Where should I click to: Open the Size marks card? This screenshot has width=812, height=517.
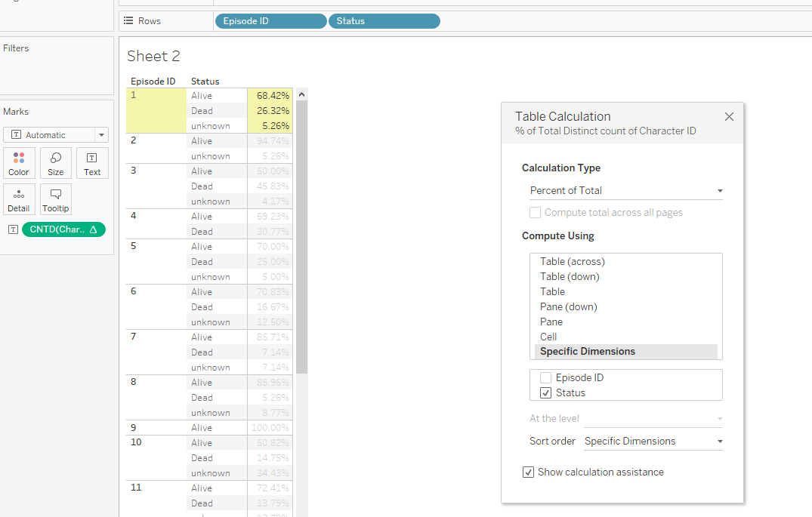(x=56, y=162)
